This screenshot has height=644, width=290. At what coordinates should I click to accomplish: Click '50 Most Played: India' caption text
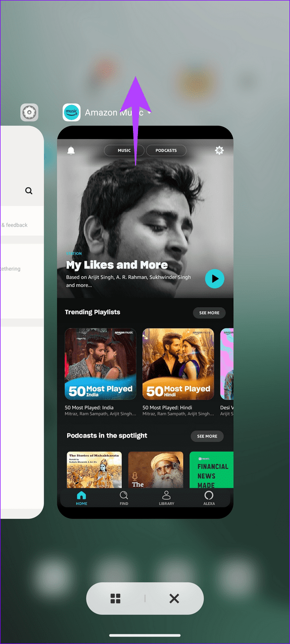pos(89,407)
